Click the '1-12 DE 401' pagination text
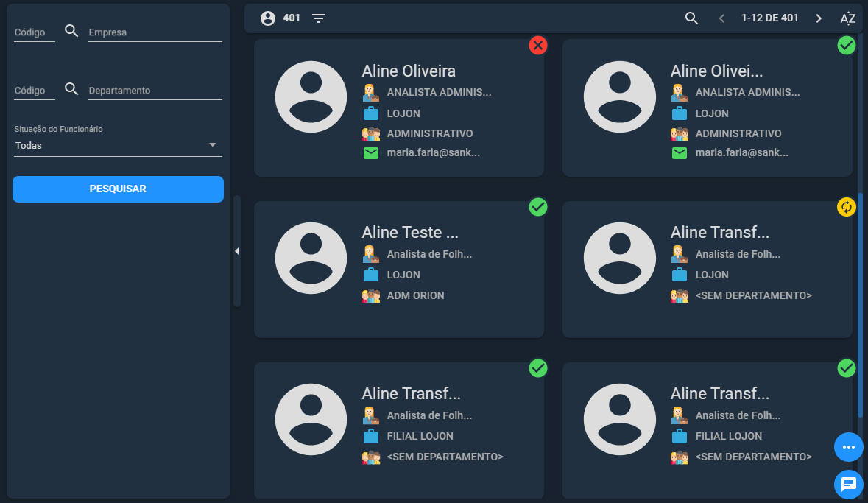Viewport: 868px width, 503px height. [769, 18]
